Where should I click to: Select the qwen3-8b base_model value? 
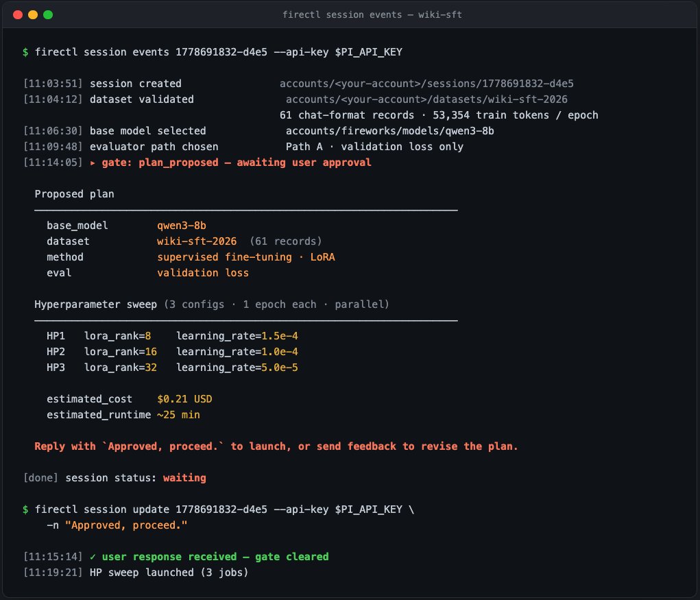[x=181, y=226]
